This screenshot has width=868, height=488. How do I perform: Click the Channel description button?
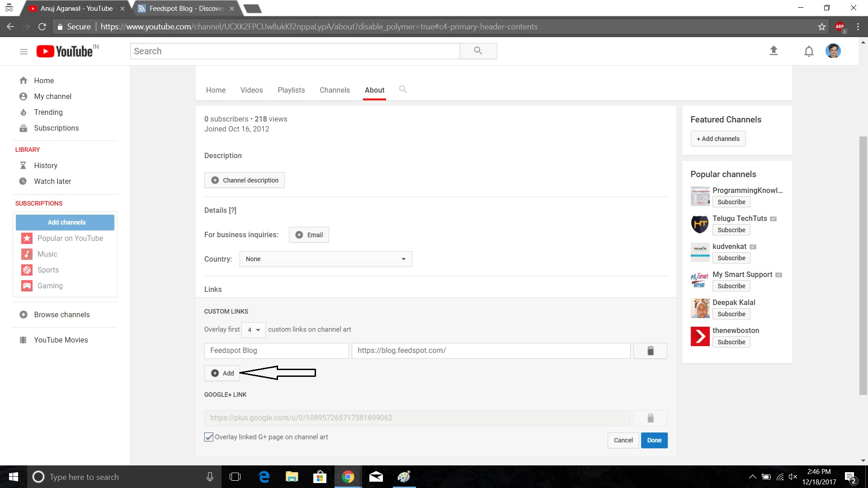click(x=245, y=180)
